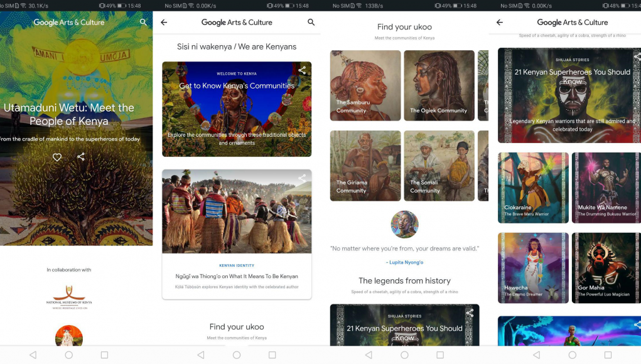Open the Mukite Wa Nameme card
This screenshot has width=641, height=364.
point(606,188)
